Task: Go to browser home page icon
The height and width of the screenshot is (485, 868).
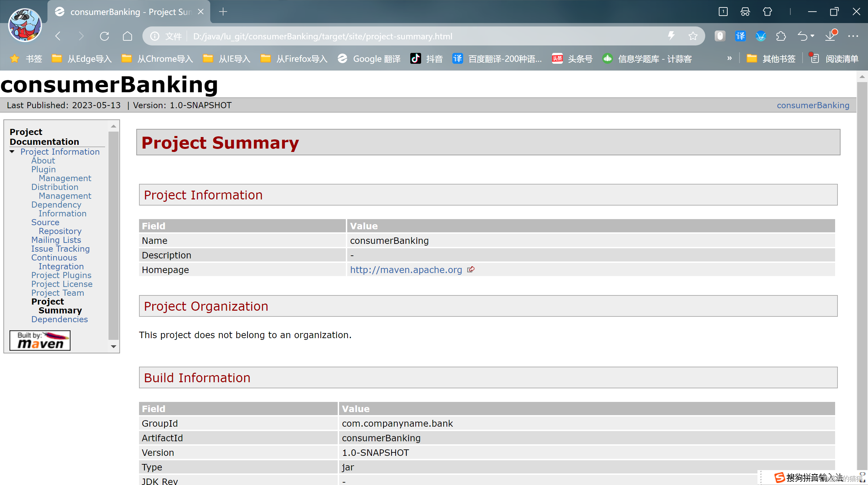Action: coord(127,36)
